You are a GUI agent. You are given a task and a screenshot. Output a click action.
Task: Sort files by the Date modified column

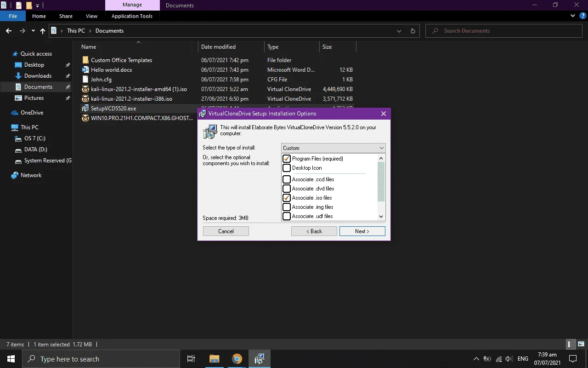click(x=218, y=47)
